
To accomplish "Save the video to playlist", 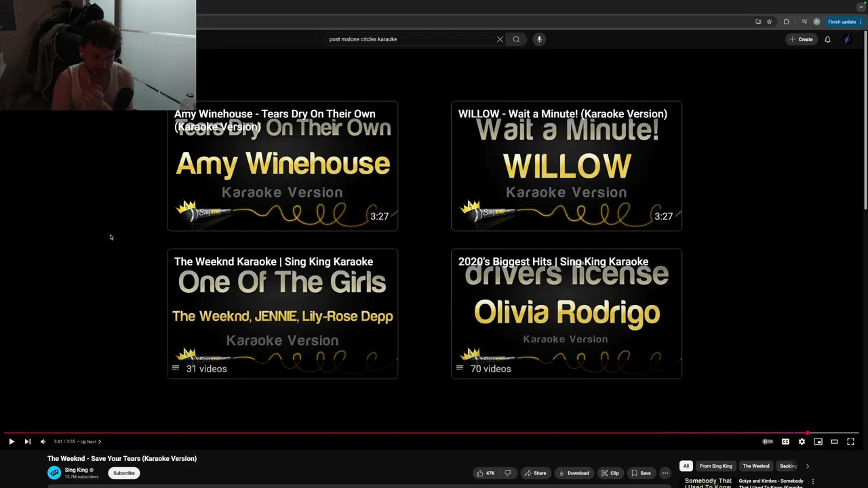I will point(641,473).
